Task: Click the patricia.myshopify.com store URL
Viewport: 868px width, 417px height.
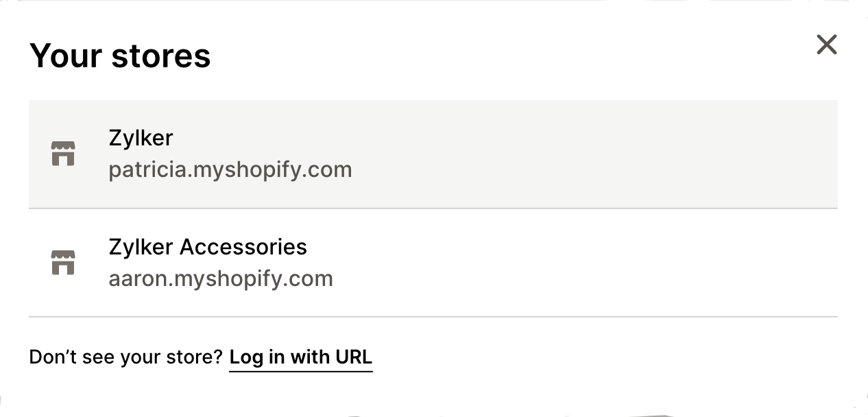Action: pyautogui.click(x=230, y=169)
